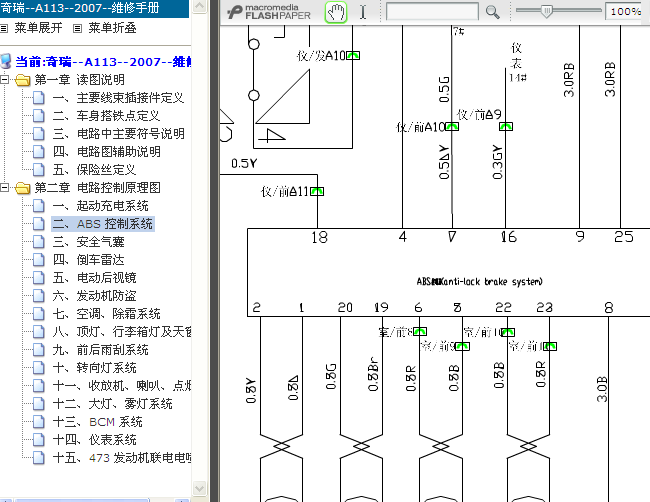
Task: Click document icon beside 安全气囊
Action: tap(39, 242)
